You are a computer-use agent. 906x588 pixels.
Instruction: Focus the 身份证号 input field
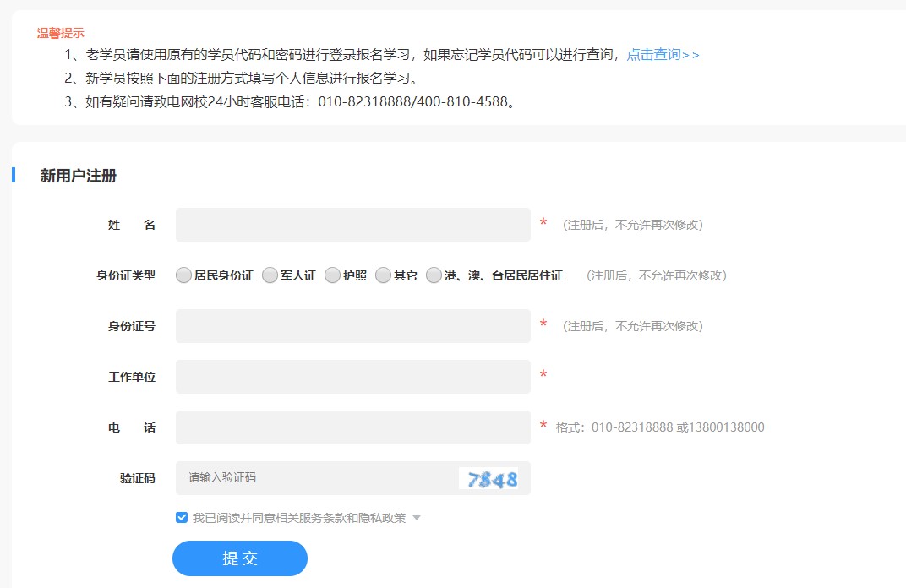point(353,326)
